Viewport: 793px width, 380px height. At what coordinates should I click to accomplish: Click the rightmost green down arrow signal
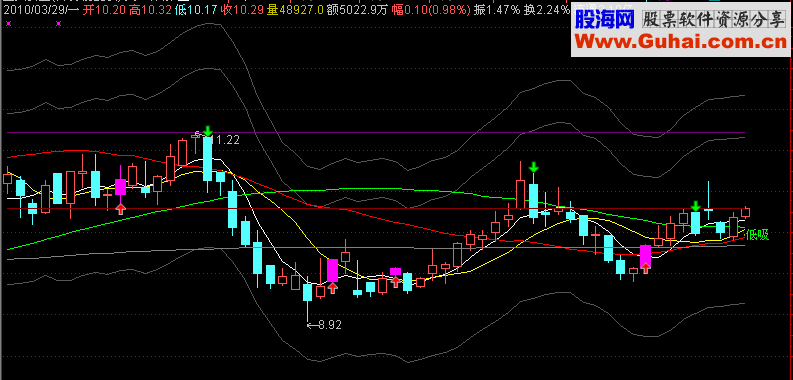(695, 205)
